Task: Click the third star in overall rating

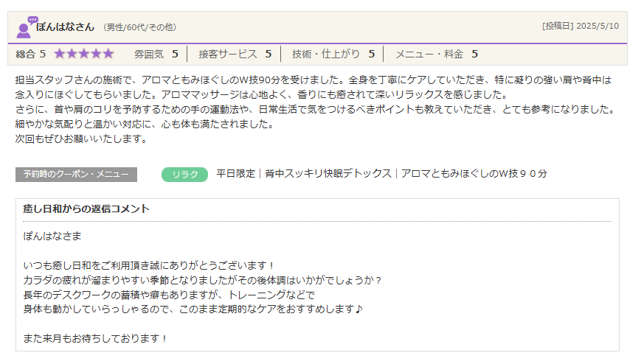Action: point(84,54)
